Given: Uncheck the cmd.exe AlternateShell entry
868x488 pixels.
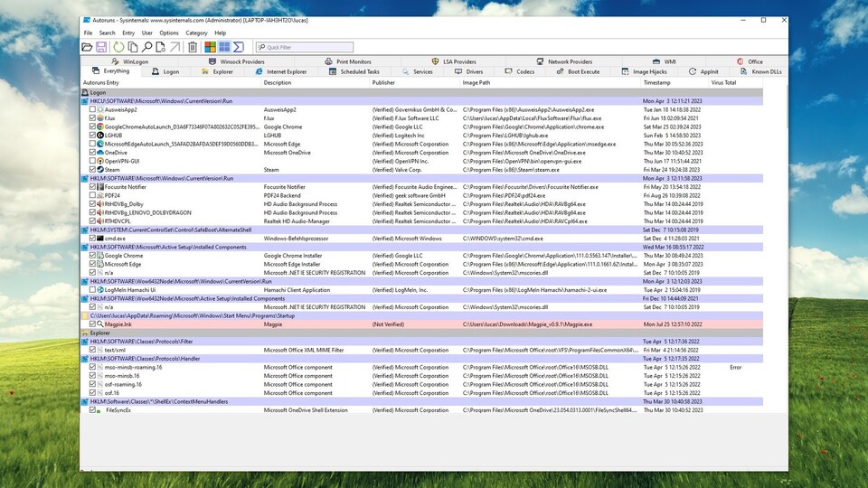Looking at the screenshot, I should tap(92, 239).
